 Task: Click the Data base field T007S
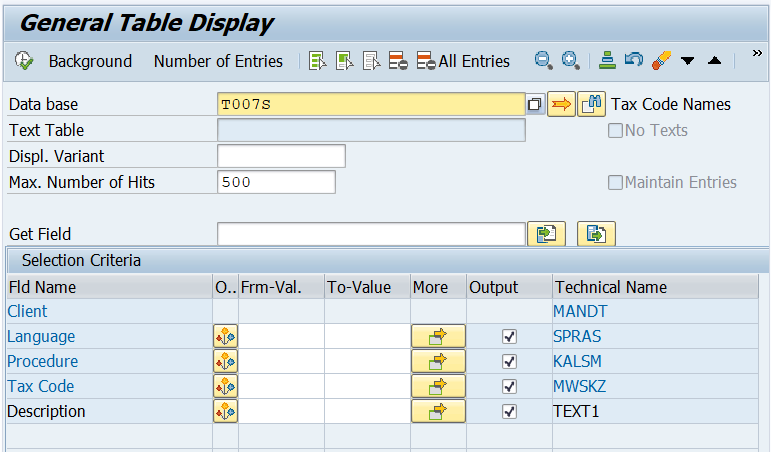point(371,104)
